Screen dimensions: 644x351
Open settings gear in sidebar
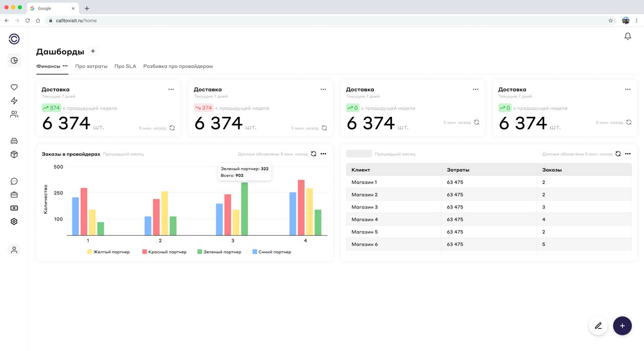[14, 222]
